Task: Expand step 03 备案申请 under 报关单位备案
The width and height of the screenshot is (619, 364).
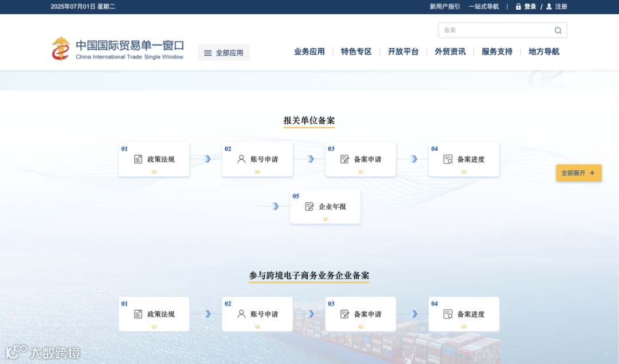Action: click(x=361, y=172)
